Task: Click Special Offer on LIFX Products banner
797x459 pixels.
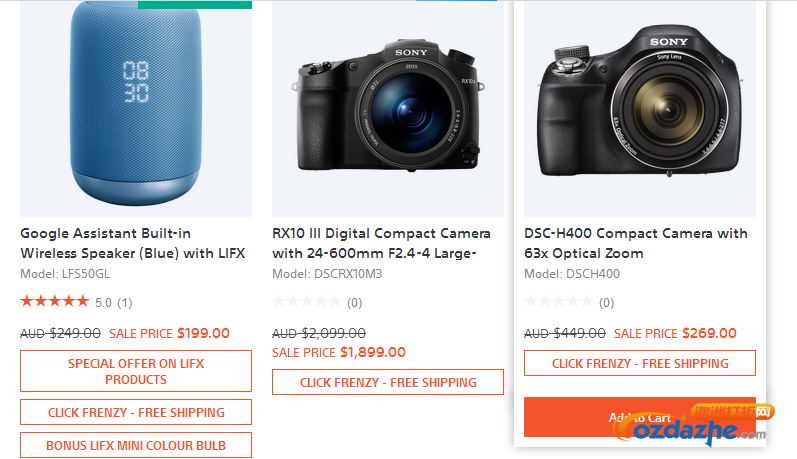Action: (x=136, y=371)
